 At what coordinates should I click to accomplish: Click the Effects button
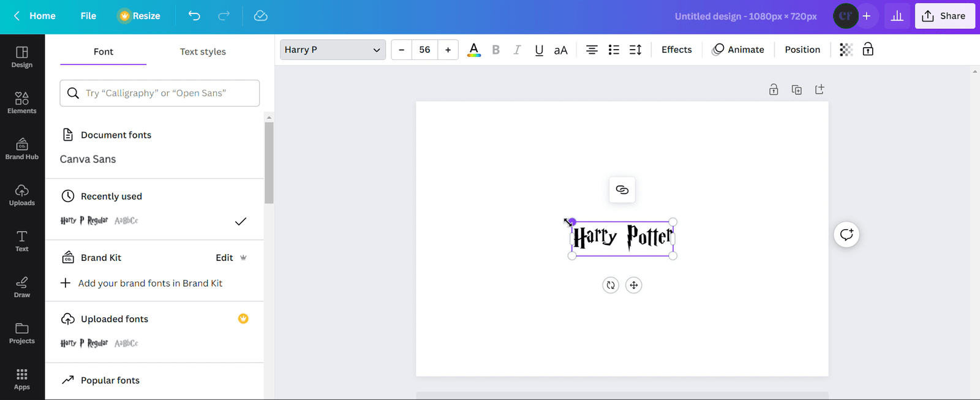[676, 50]
